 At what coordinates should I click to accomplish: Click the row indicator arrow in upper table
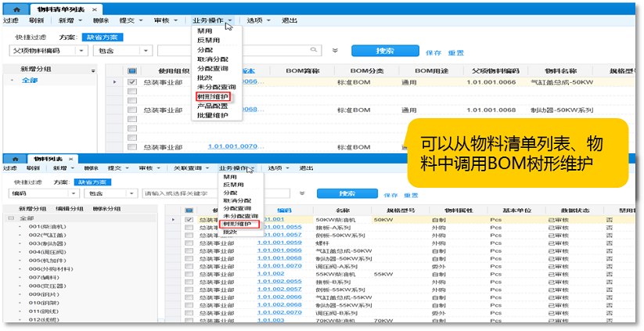pos(115,81)
